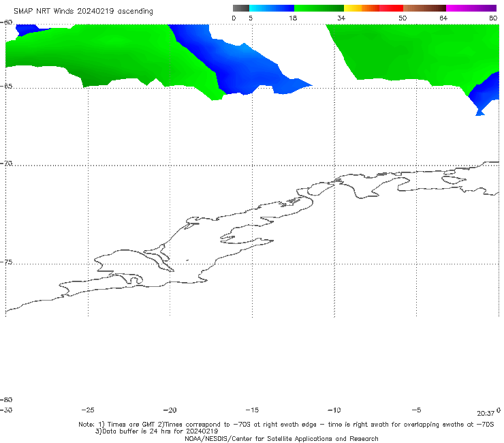Screen dimensions: 504x443
Task: Click the "50" label under the color bar
Action: 403,18
